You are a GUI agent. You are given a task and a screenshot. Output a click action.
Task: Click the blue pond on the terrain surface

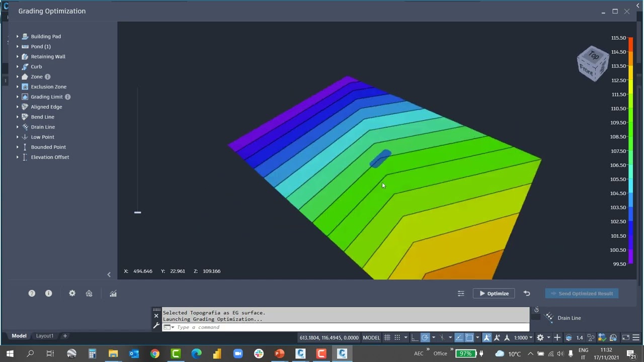(380, 158)
